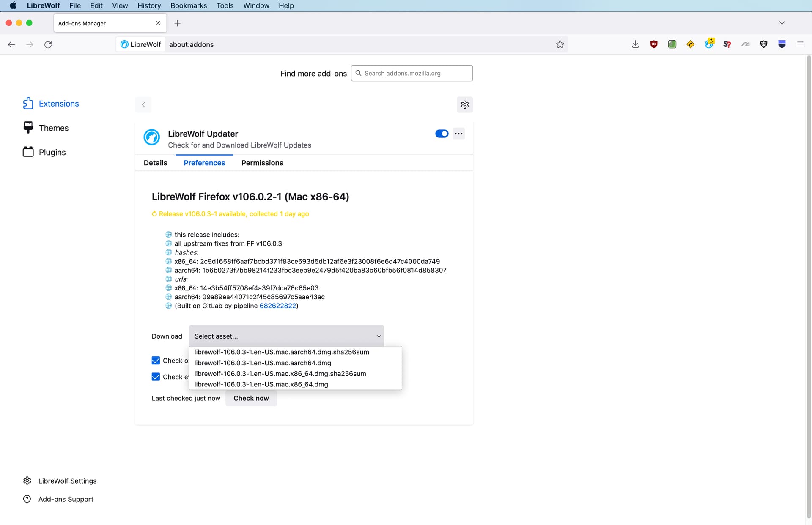Viewport: 812px width, 525px height.
Task: Open the Themes sidebar category
Action: pyautogui.click(x=46, y=128)
